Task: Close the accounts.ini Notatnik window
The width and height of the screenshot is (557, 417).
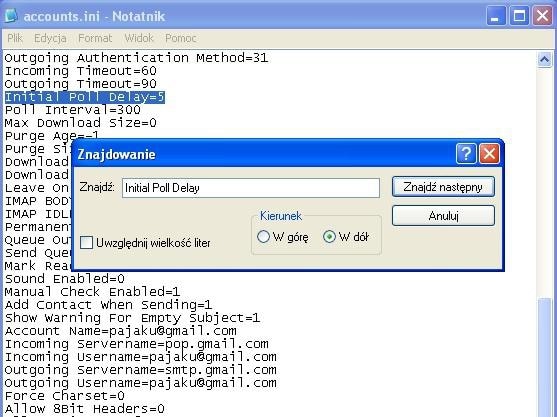Action: pyautogui.click(x=542, y=16)
